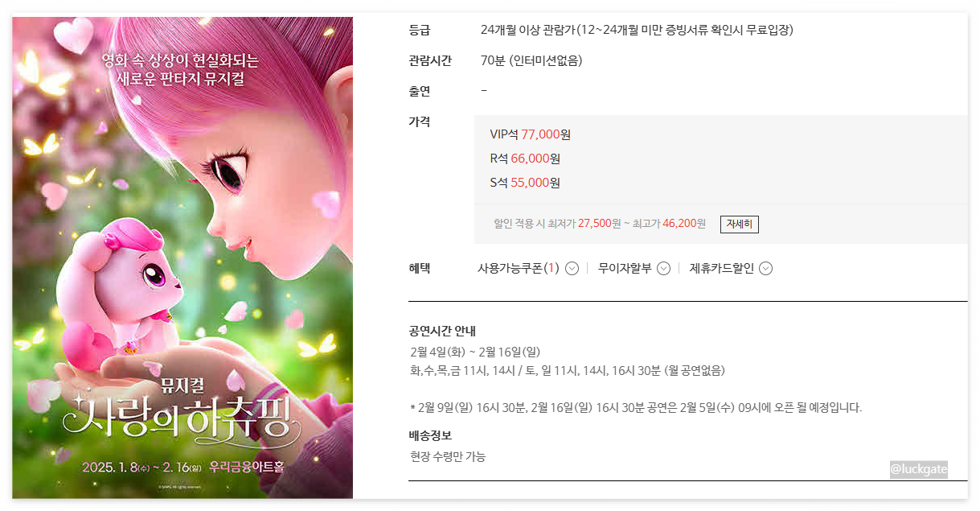
Task: Click the 자세히 discount details button
Action: coord(739,224)
